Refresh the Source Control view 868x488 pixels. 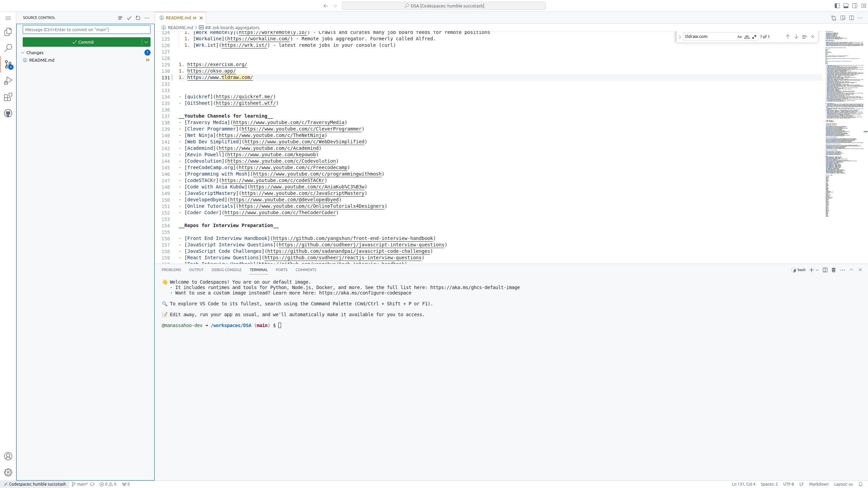click(x=138, y=18)
